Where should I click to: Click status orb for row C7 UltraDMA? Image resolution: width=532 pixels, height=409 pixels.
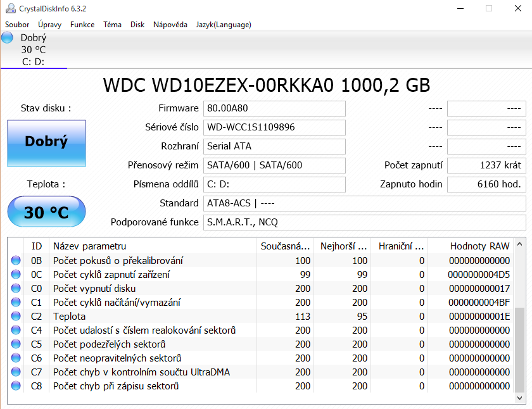point(16,372)
